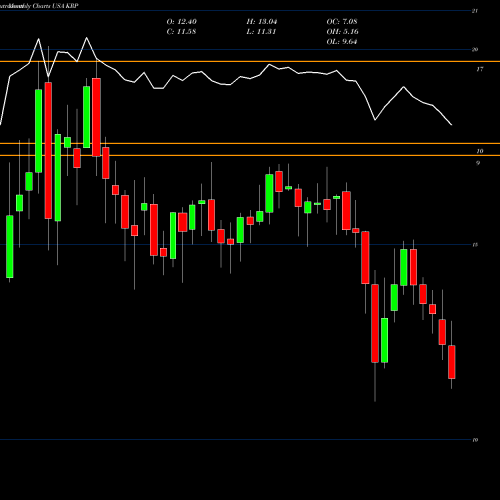Click the endpoint of the white indicator line
Screen dimensions: 500x500
[x=452, y=125]
